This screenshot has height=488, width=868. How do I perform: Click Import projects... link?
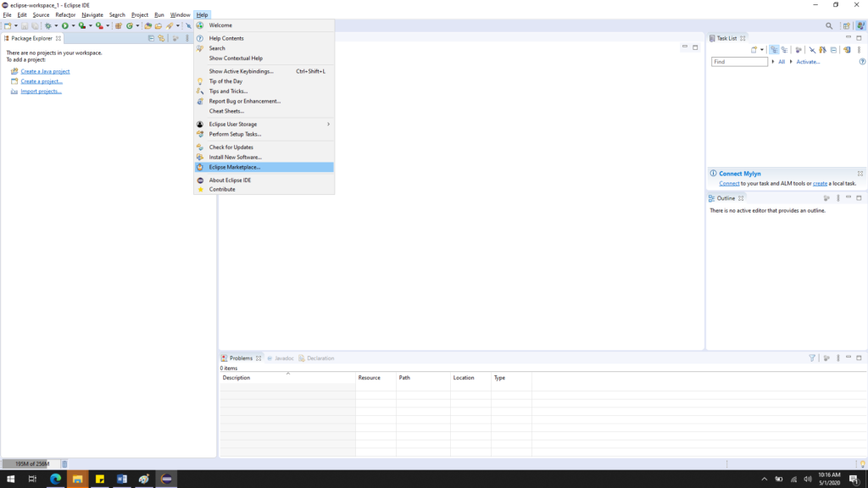tap(41, 91)
